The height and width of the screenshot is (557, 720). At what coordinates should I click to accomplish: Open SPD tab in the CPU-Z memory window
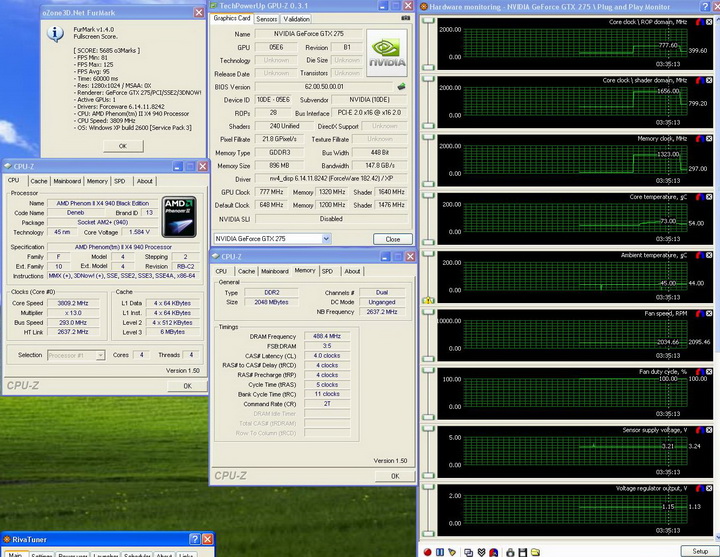tap(327, 271)
